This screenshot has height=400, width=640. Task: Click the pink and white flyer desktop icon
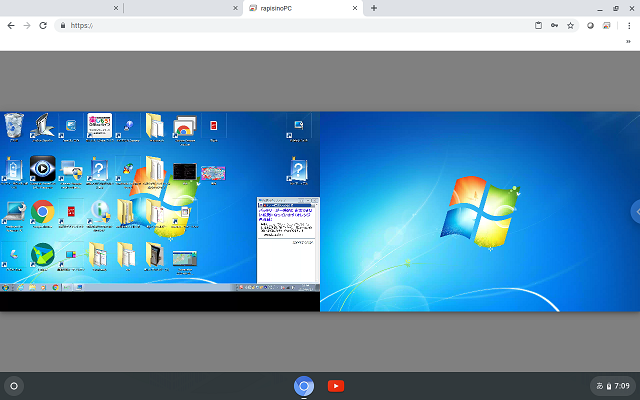point(100,127)
